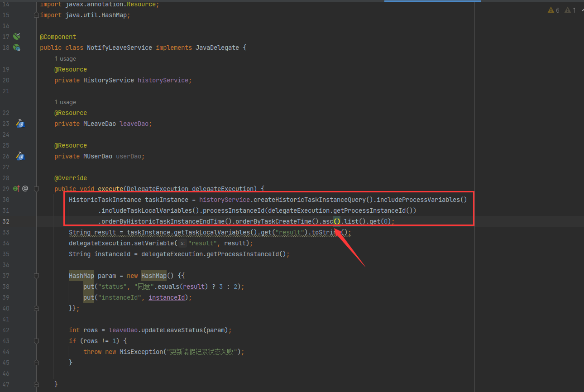Click the @Resource annotation on line 19
Image resolution: width=584 pixels, height=392 pixels.
pos(71,69)
